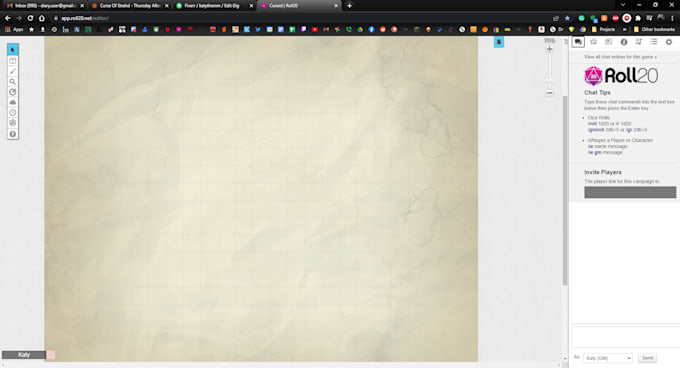Go back in the browser
This screenshot has width=680, height=368.
[x=7, y=18]
